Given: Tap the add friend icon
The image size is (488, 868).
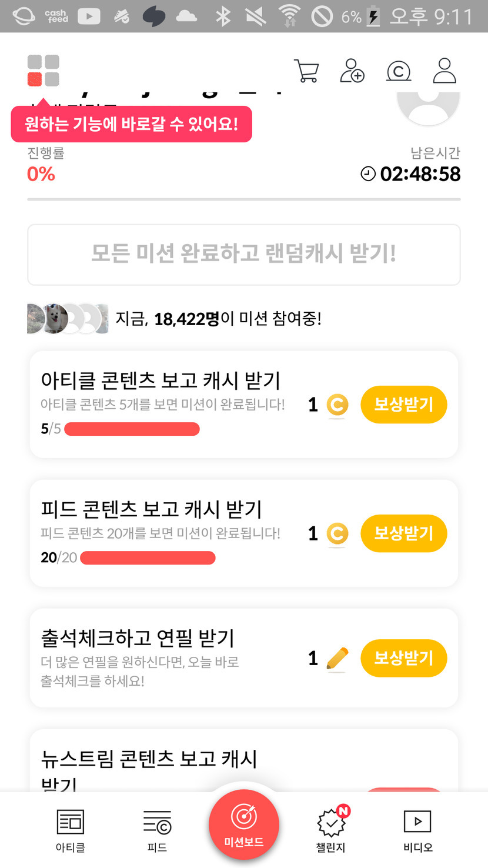Looking at the screenshot, I should pos(352,71).
